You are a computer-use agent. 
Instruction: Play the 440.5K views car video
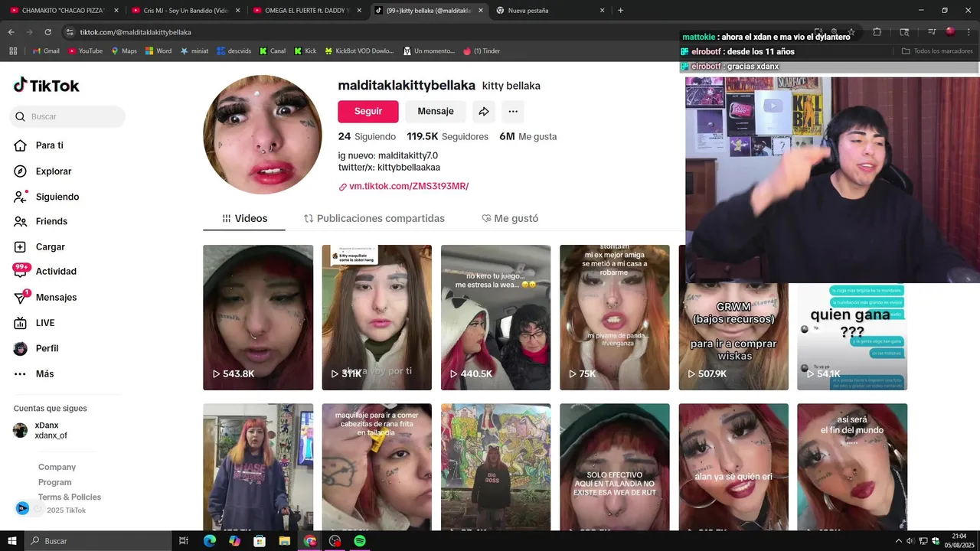pos(495,318)
